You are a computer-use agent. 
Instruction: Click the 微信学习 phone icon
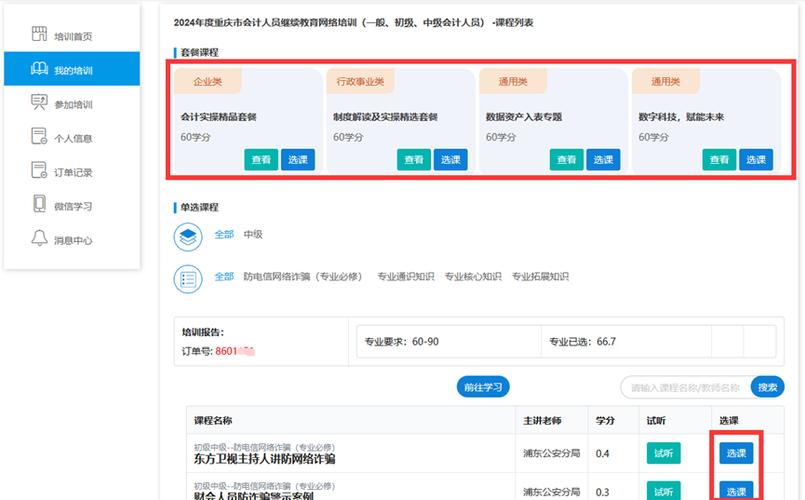click(39, 204)
